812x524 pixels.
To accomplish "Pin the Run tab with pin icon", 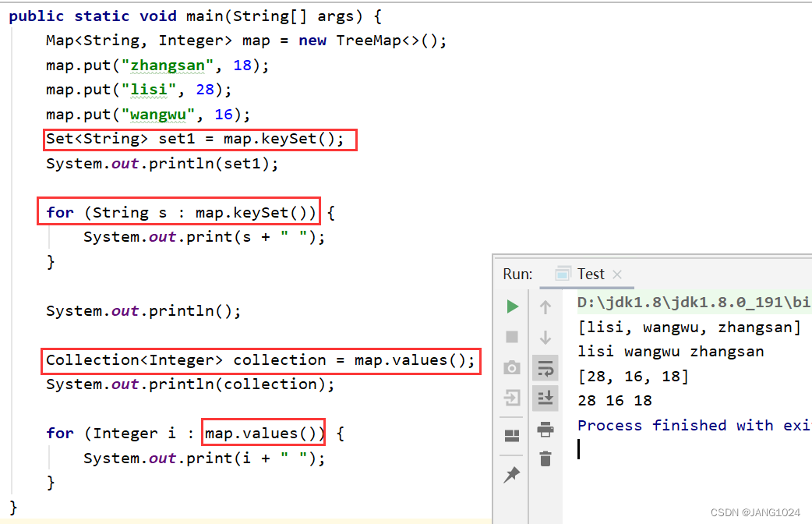I will click(x=512, y=474).
